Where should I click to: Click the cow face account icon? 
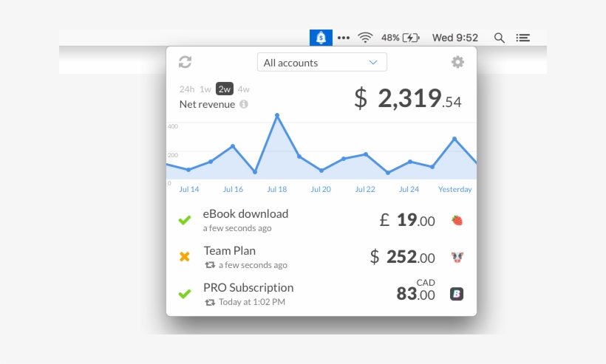coord(457,257)
